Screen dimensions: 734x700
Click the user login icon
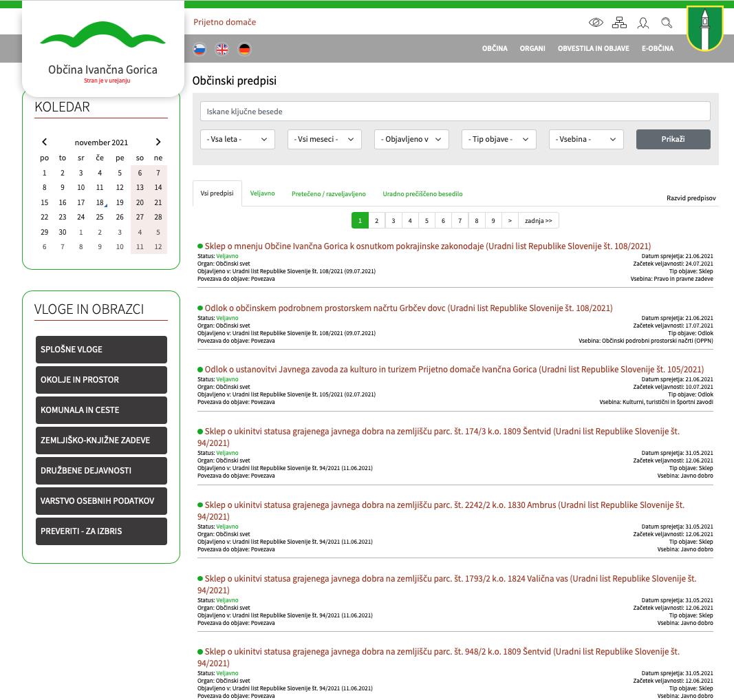point(643,23)
